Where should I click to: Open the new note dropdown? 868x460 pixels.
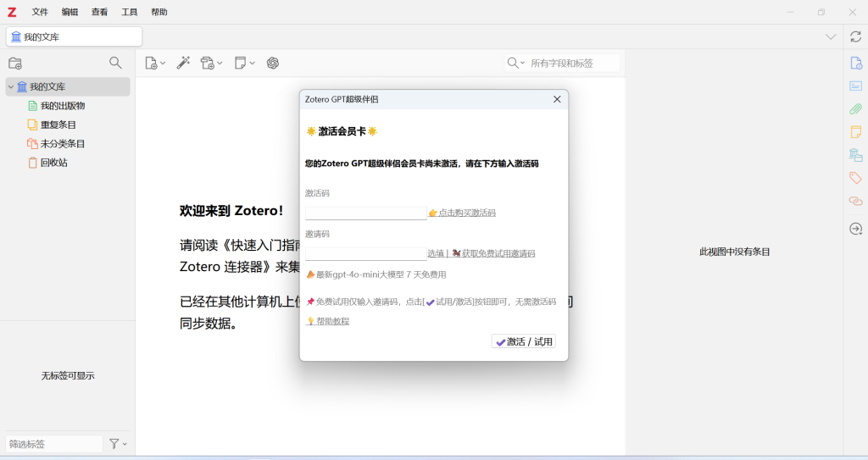[x=244, y=63]
